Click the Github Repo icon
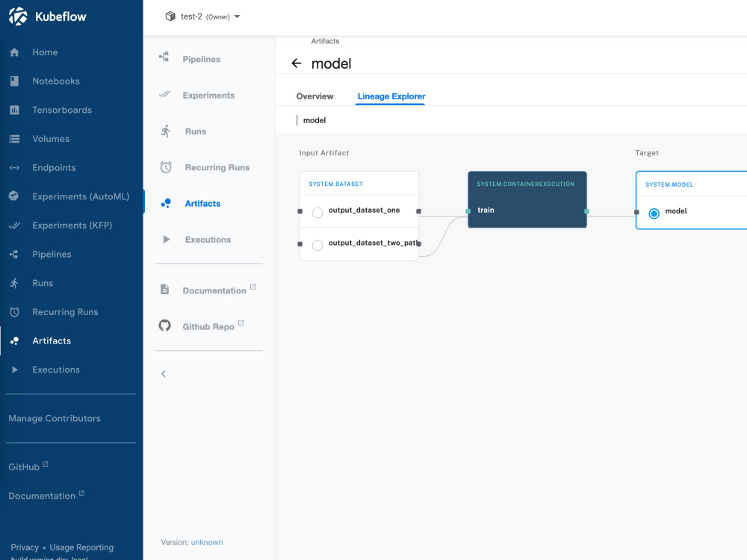Screen dimensions: 747x560 (164, 326)
